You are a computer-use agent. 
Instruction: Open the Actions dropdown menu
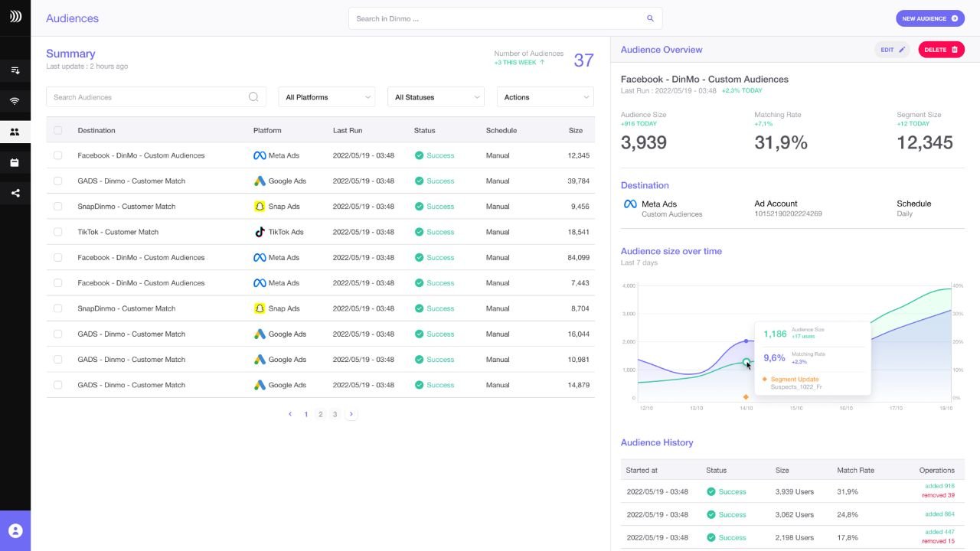544,97
